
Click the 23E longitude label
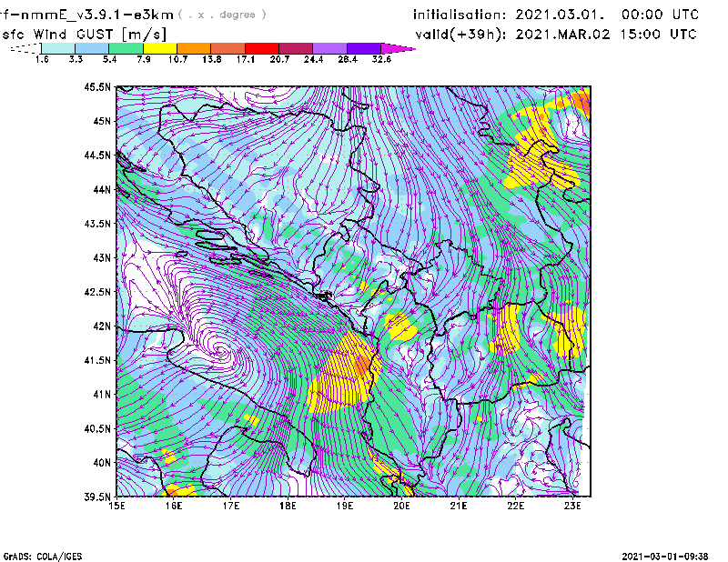[x=572, y=506]
